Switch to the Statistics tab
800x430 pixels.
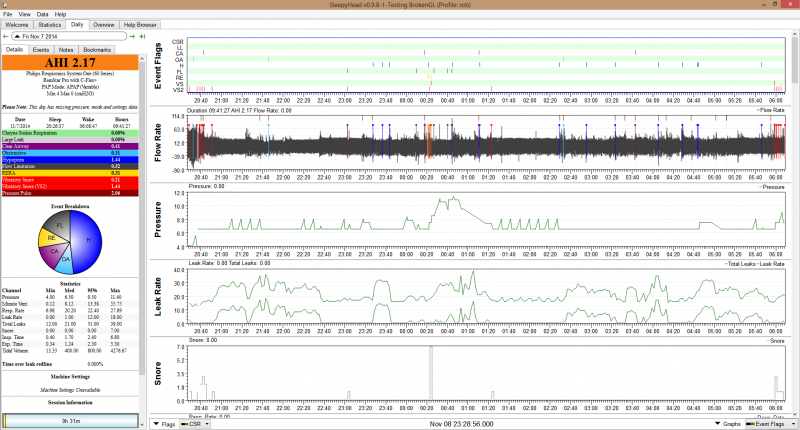pos(49,24)
